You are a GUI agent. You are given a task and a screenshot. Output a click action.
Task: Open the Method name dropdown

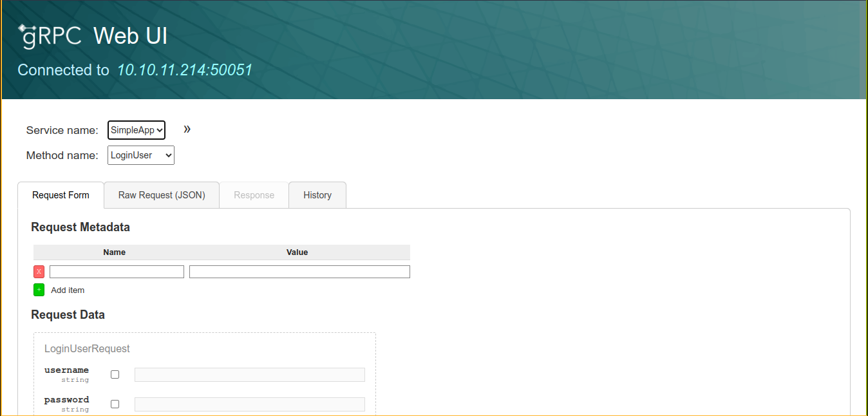click(x=140, y=155)
